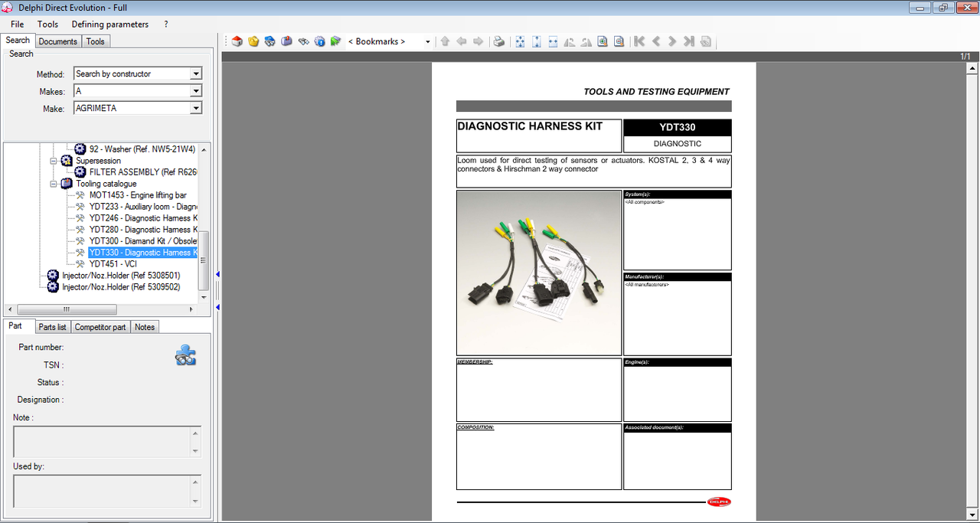Click the back arrow toolbar icon

click(462, 41)
